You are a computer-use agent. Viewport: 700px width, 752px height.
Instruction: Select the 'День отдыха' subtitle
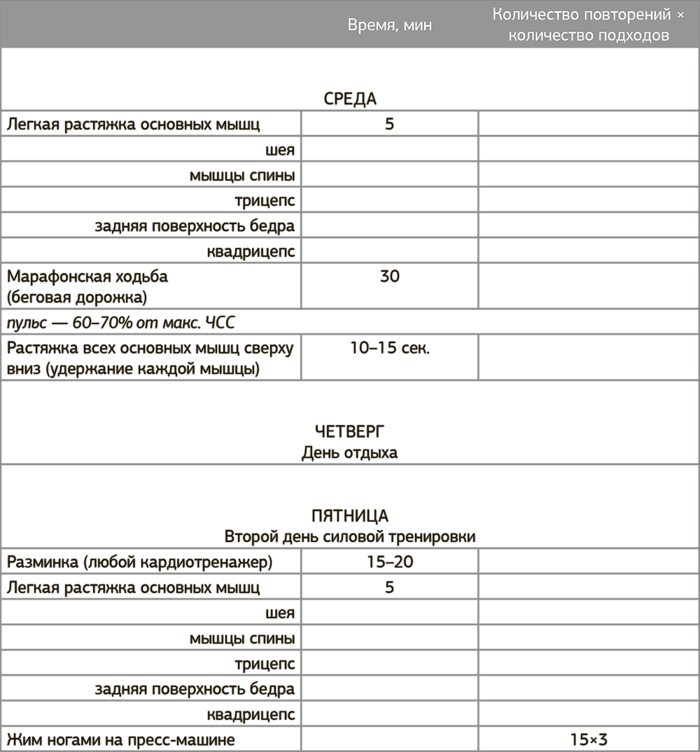click(350, 453)
